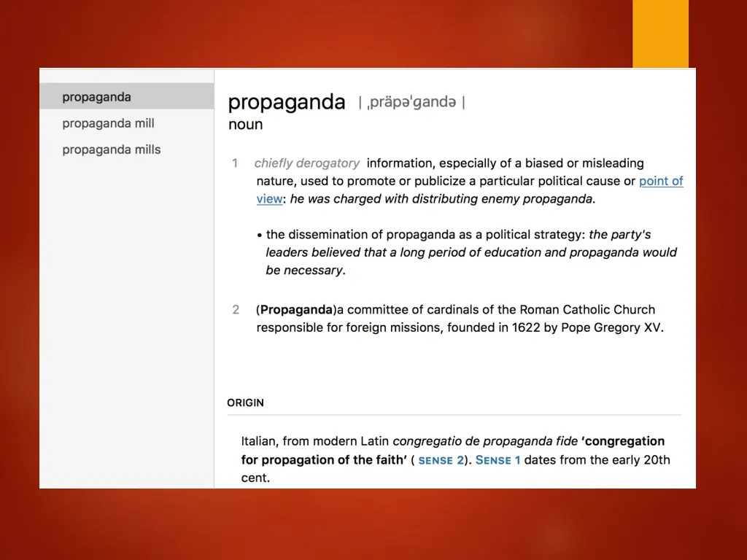Click definition number 2
747x560 pixels.
point(236,310)
